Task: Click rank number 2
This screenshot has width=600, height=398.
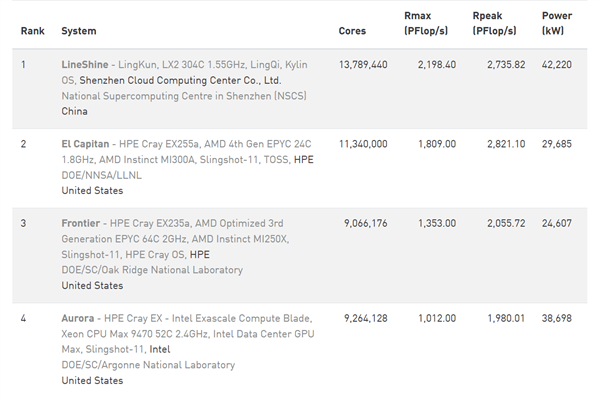Action: [23, 144]
